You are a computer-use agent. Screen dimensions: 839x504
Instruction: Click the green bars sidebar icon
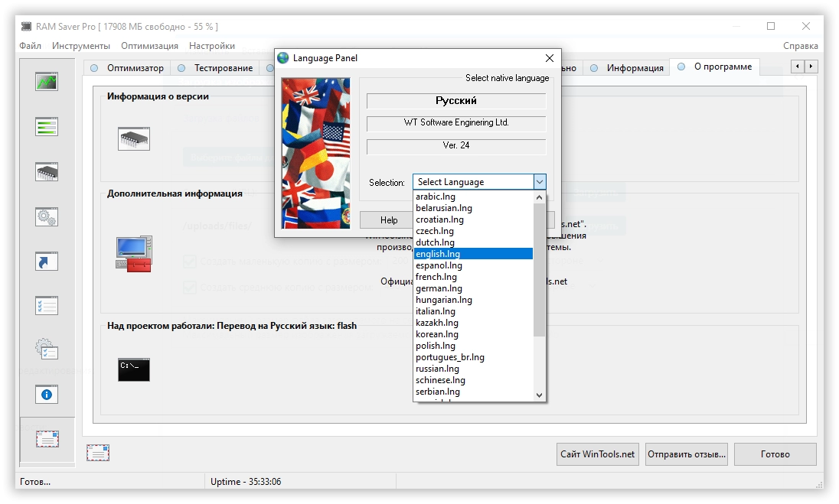pyautogui.click(x=47, y=127)
